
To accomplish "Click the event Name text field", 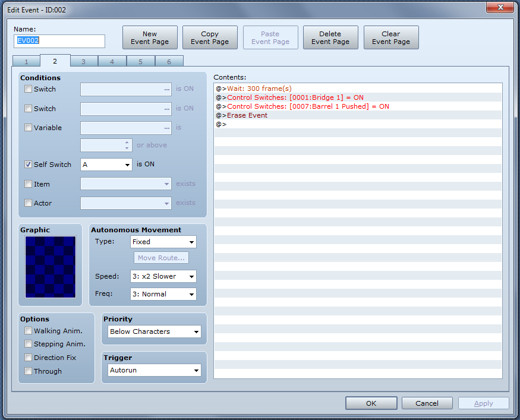I will [x=59, y=41].
